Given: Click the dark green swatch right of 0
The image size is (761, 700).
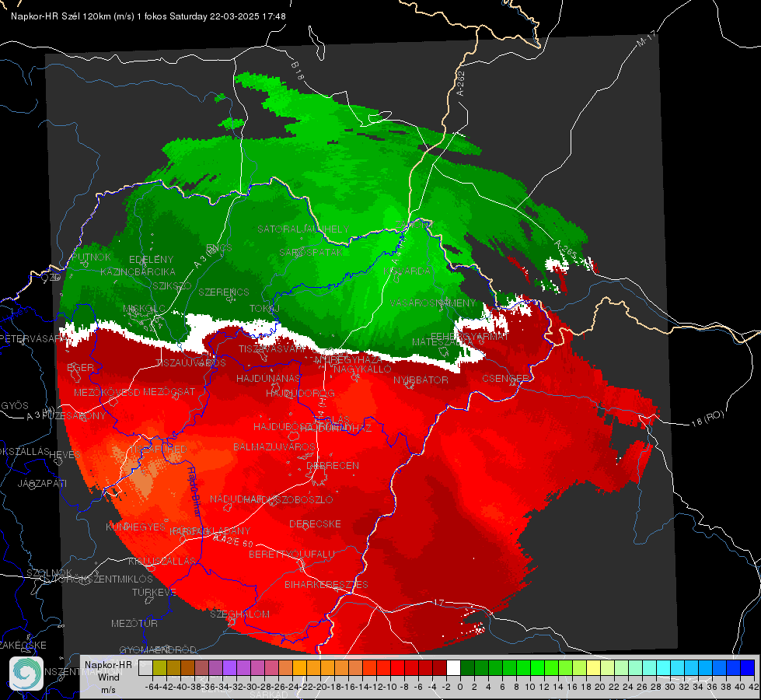Looking at the screenshot, I should (467, 667).
